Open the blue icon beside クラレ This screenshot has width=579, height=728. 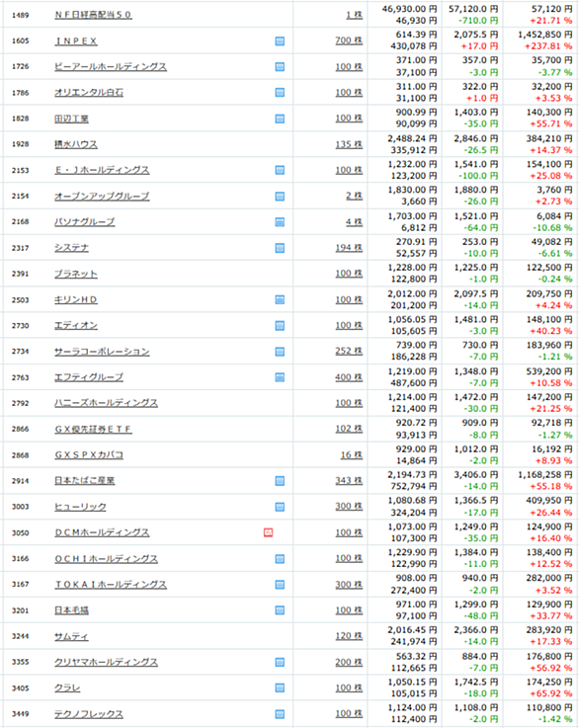(280, 688)
